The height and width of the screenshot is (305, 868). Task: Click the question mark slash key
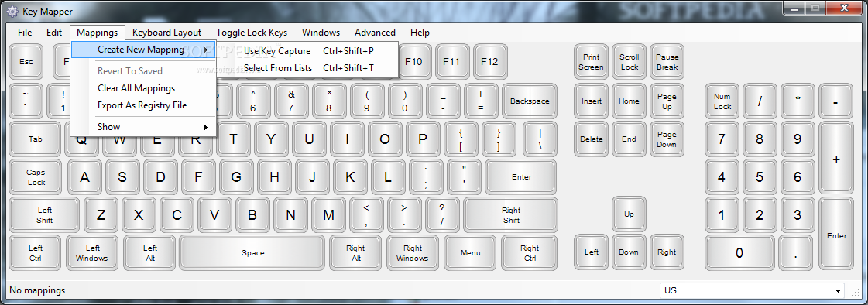442,215
